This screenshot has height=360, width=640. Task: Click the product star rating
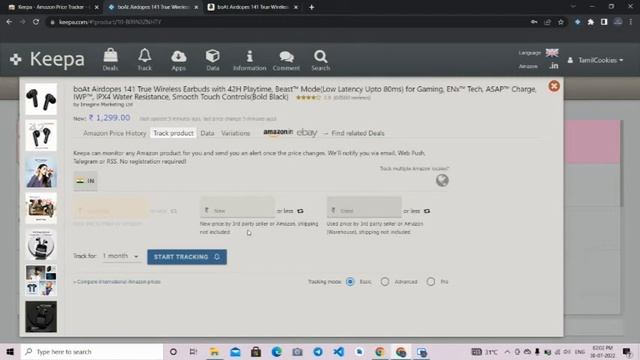(x=308, y=98)
